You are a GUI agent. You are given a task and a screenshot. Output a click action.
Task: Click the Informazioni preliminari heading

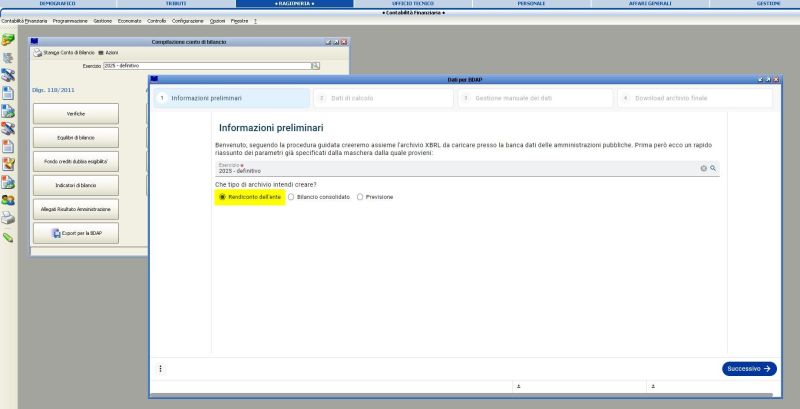(x=271, y=127)
